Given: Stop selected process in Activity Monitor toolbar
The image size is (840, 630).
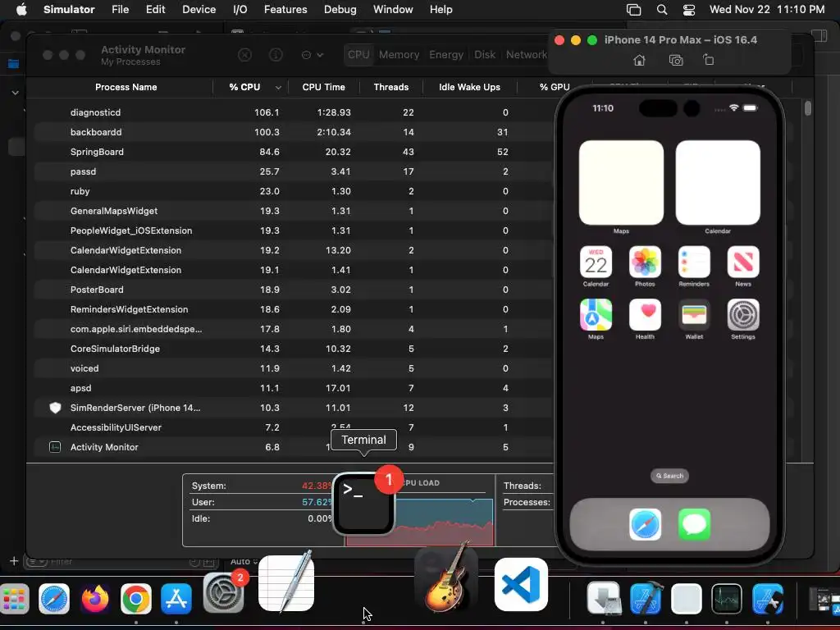Looking at the screenshot, I should pos(244,55).
